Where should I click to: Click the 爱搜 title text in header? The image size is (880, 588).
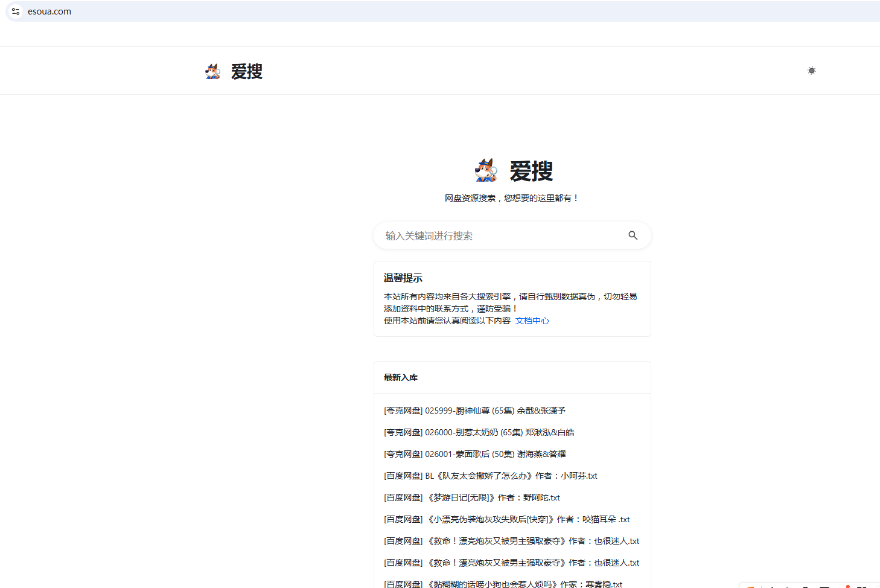[247, 71]
